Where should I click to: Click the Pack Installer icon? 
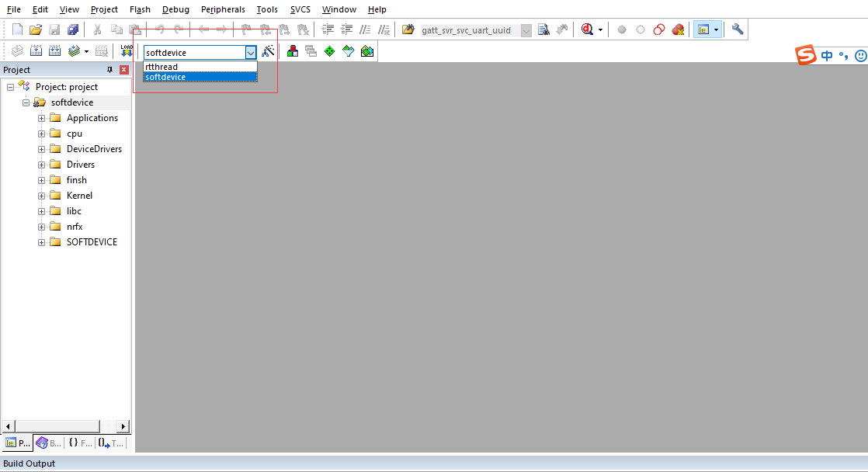click(367, 51)
